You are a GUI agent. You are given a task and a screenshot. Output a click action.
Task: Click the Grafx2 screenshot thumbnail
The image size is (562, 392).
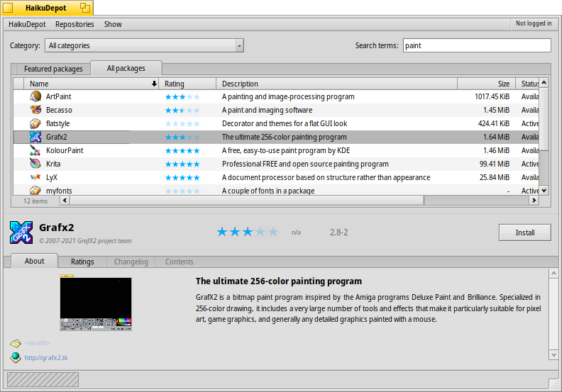(x=96, y=303)
